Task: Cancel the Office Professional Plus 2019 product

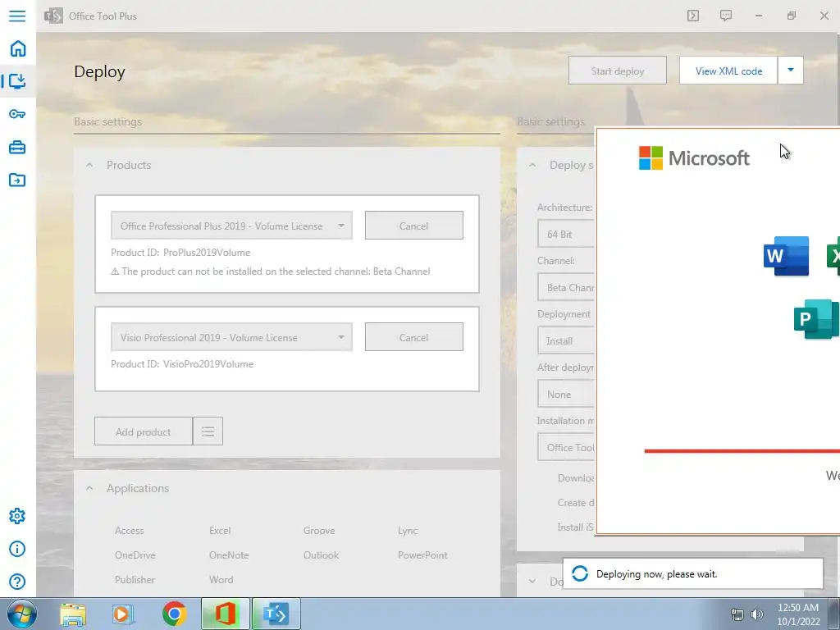Action: (x=414, y=226)
